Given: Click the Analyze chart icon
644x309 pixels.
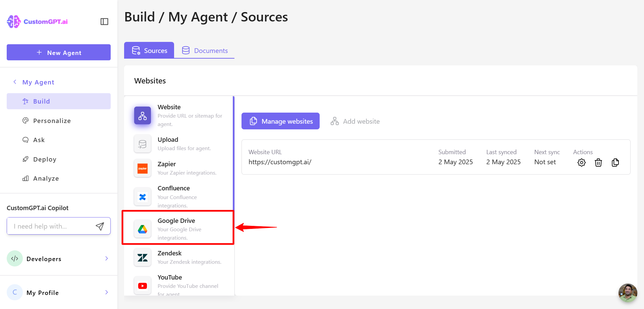Looking at the screenshot, I should click(x=25, y=178).
